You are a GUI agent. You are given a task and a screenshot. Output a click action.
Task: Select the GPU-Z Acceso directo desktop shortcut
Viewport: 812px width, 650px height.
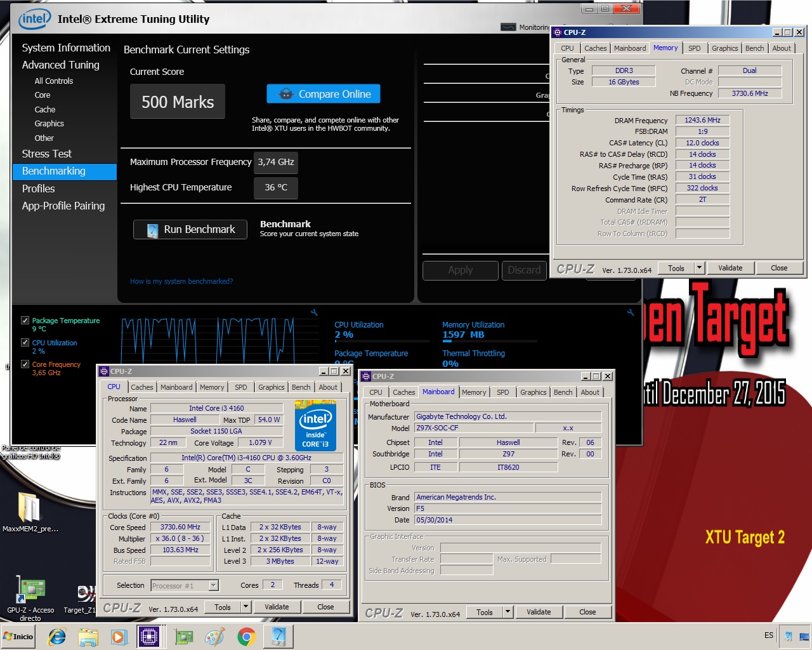(x=30, y=598)
